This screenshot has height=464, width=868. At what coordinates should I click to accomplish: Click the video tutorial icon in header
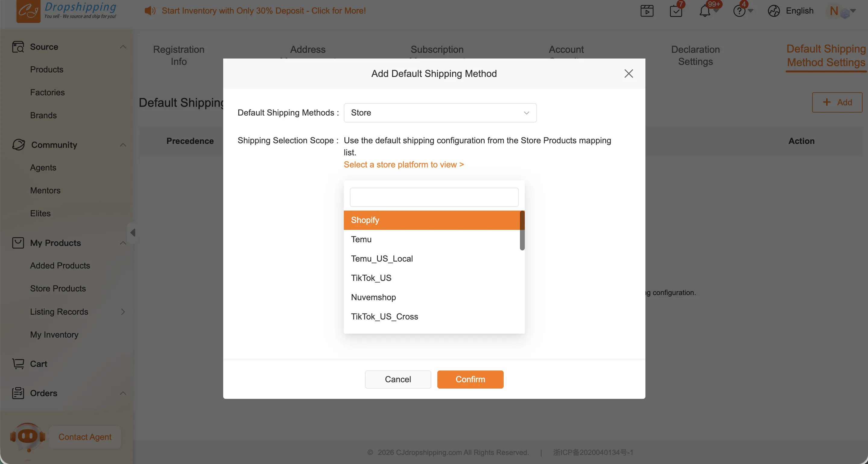[x=647, y=11]
